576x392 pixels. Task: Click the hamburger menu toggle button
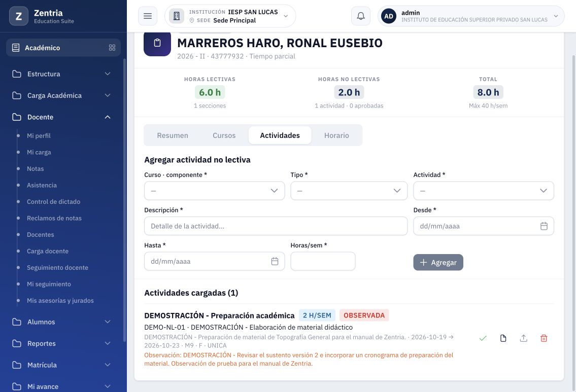pyautogui.click(x=148, y=16)
